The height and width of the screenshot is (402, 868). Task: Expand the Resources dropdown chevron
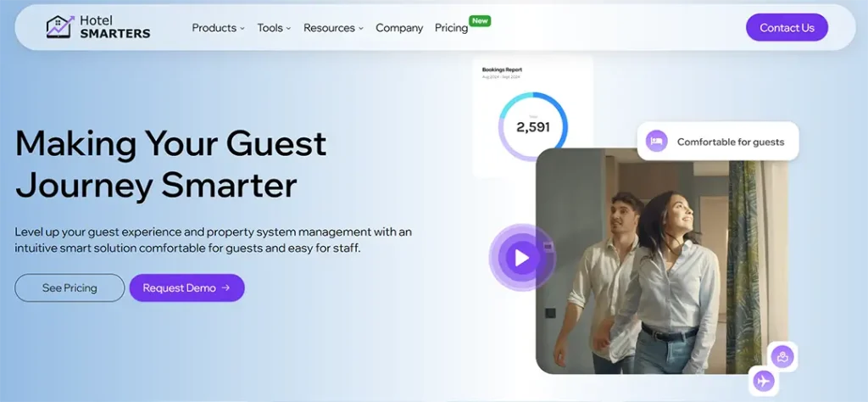click(361, 29)
